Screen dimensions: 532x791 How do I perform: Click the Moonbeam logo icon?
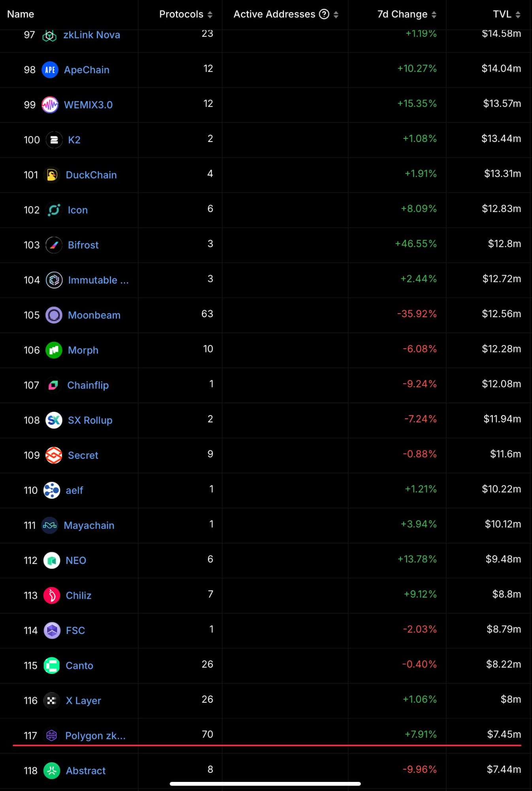click(54, 315)
